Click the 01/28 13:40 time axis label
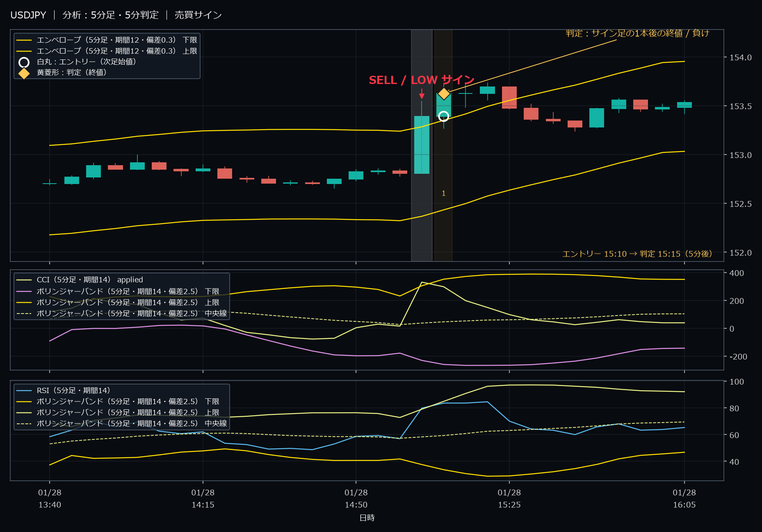 point(50,498)
